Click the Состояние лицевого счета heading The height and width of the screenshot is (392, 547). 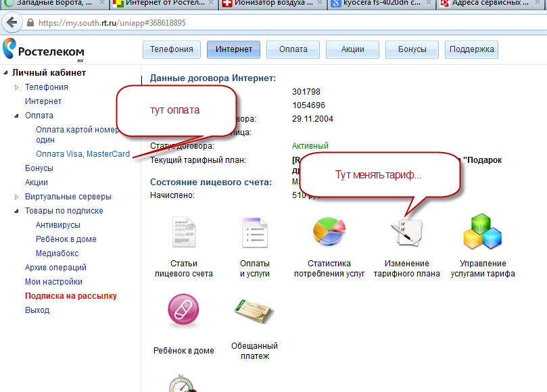(211, 182)
